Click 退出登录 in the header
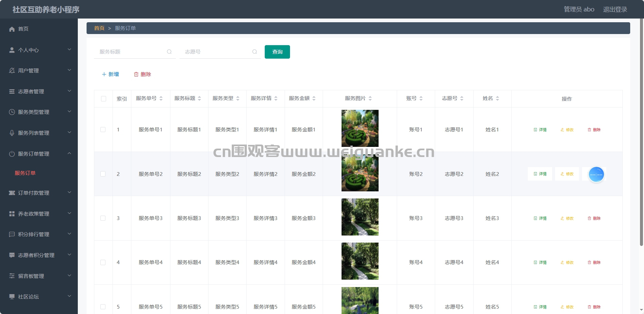The height and width of the screenshot is (314, 644). [615, 9]
